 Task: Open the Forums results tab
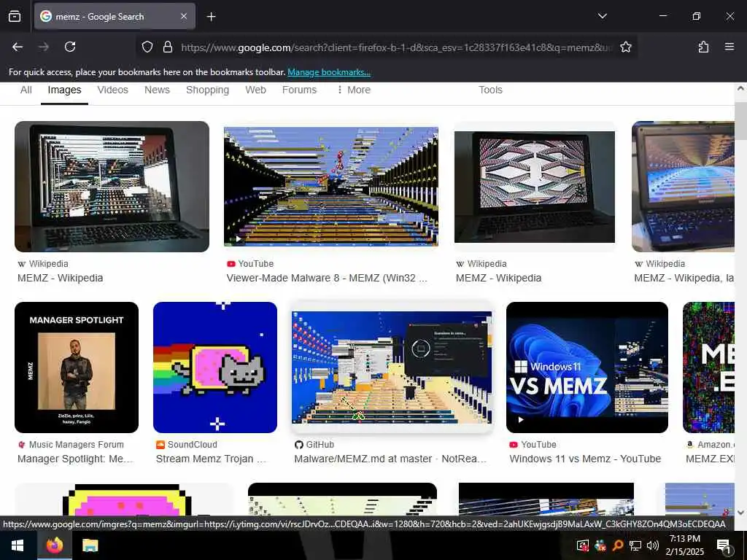(x=299, y=90)
